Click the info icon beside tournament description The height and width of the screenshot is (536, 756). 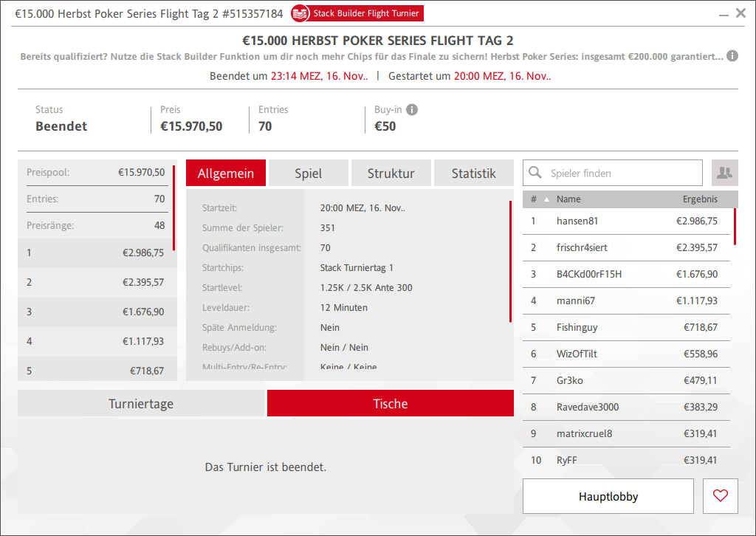[732, 56]
